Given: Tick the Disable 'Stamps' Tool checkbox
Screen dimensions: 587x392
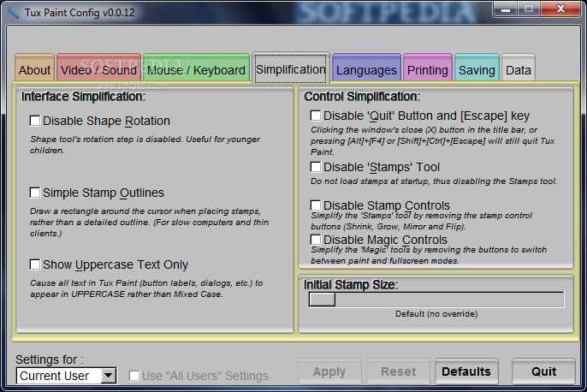Looking at the screenshot, I should [316, 167].
